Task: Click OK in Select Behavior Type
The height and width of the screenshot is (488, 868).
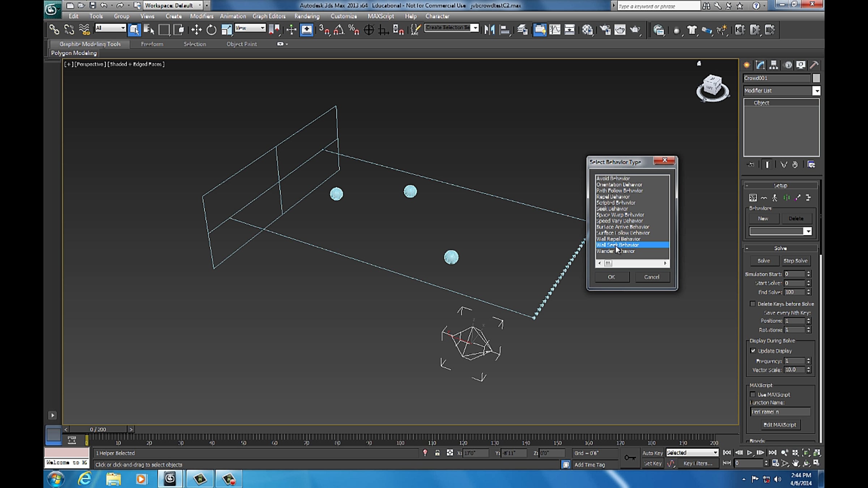Action: coord(611,277)
